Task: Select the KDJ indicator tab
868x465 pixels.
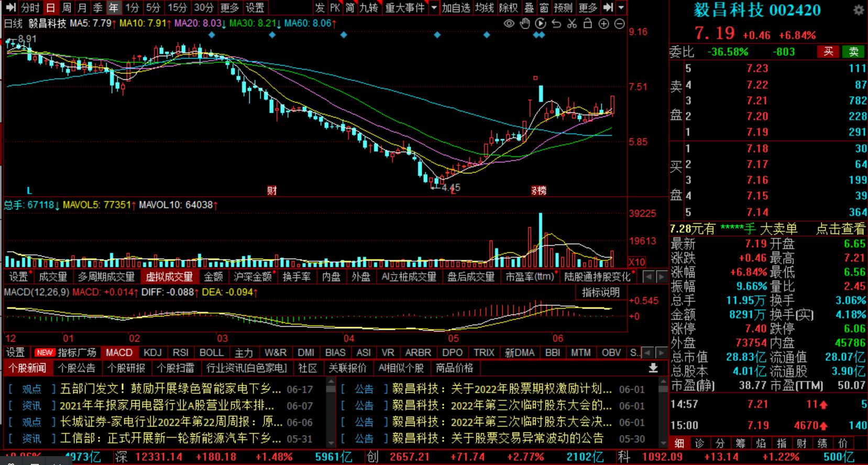Action: click(x=152, y=353)
